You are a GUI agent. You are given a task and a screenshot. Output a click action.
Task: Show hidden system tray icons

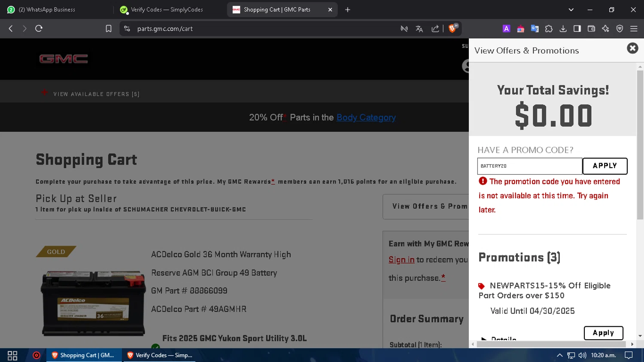point(559,355)
